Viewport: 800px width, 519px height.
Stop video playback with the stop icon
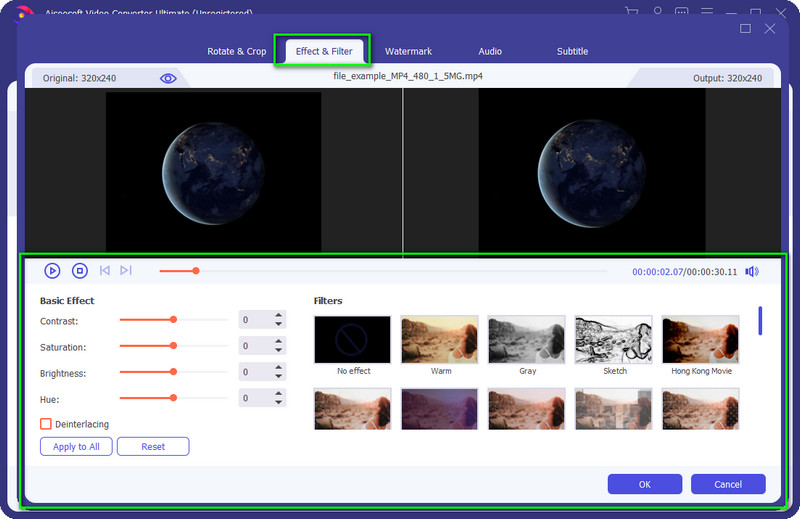[80, 271]
